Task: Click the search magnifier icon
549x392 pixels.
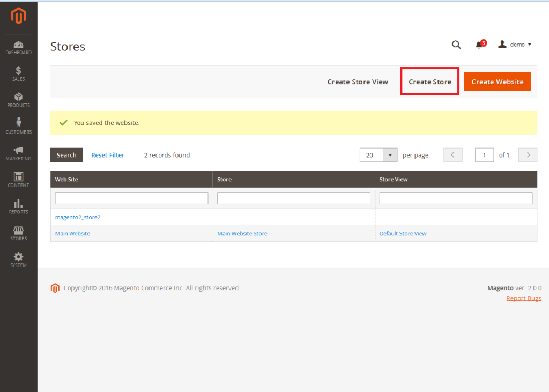Action: (456, 45)
